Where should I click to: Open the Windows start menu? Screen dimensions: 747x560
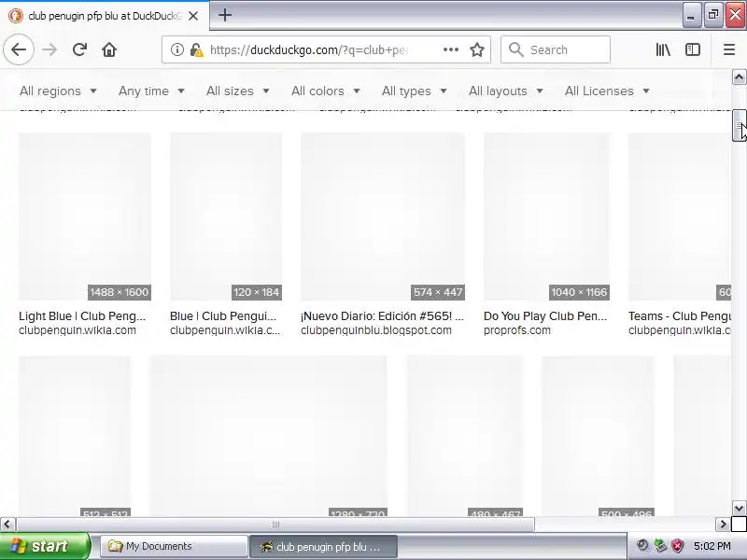click(45, 546)
